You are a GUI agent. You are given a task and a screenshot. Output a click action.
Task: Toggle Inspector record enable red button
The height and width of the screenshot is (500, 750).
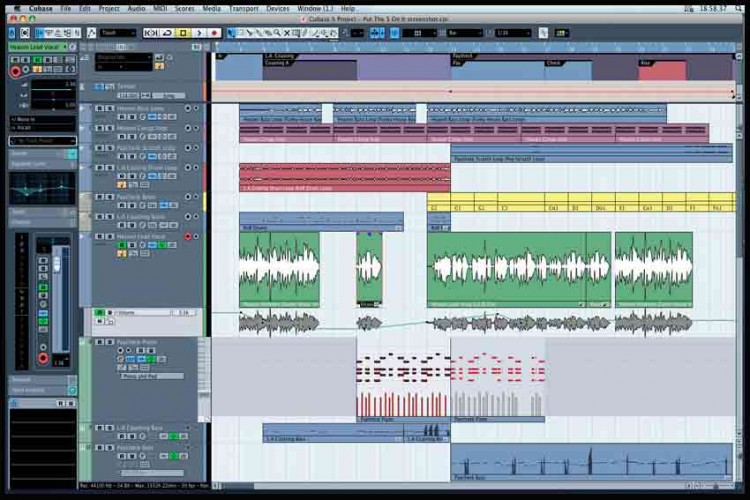pyautogui.click(x=15, y=71)
